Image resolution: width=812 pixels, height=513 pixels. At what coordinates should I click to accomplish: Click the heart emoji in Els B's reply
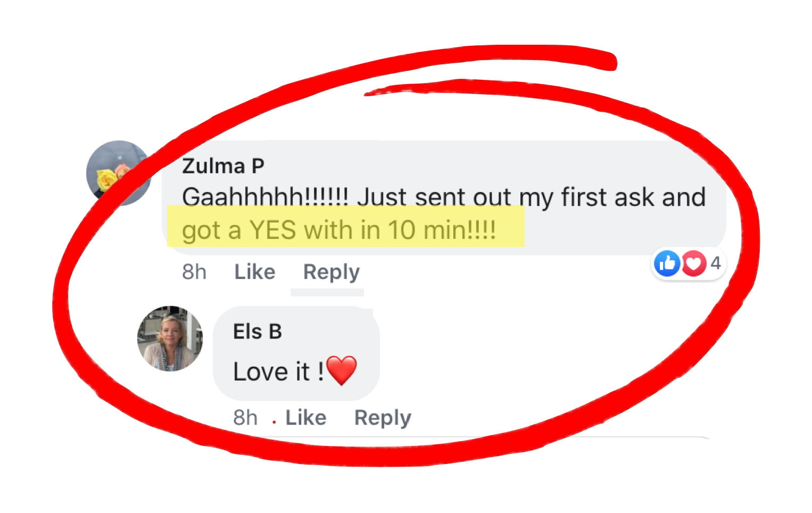[342, 370]
